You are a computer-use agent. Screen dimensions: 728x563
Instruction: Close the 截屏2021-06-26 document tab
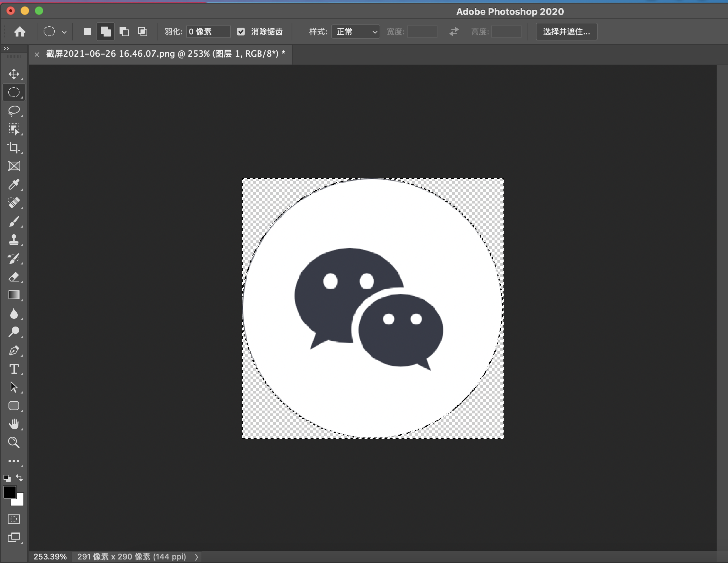coord(37,54)
